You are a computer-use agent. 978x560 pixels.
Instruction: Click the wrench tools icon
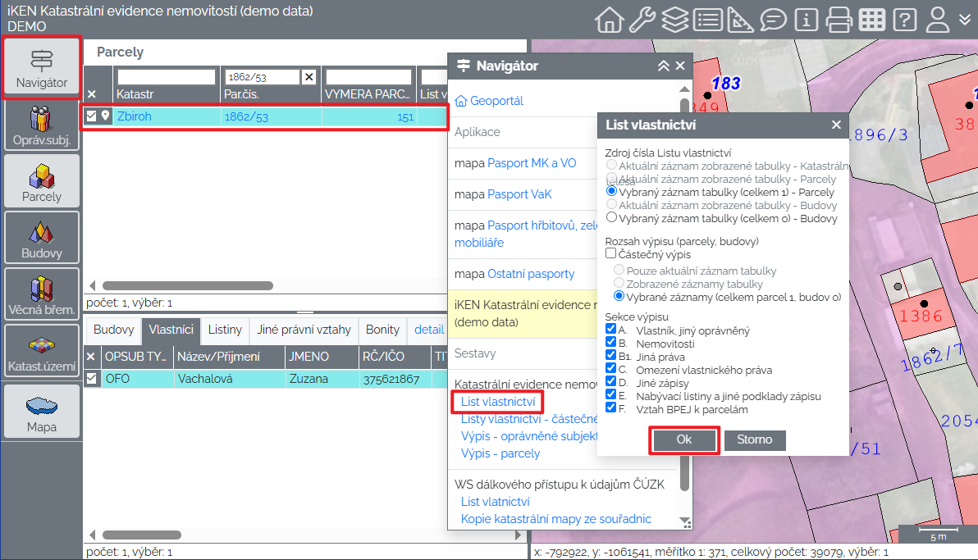pyautogui.click(x=642, y=19)
